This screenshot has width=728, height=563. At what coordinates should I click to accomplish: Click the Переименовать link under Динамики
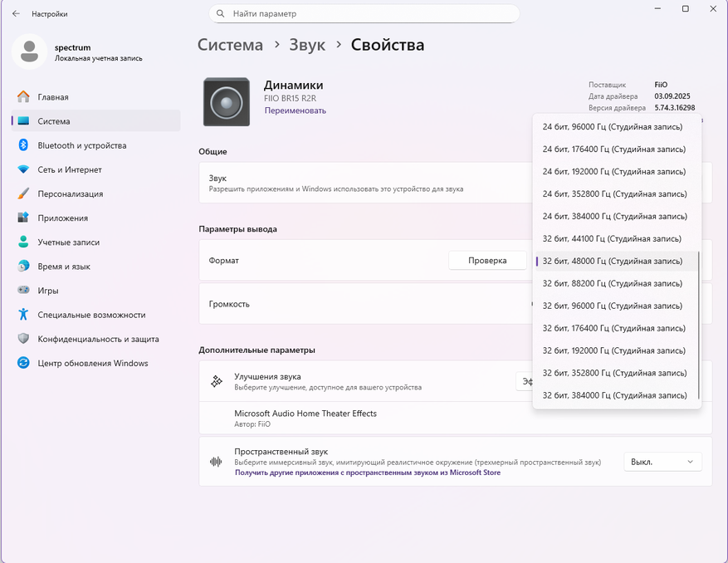(295, 110)
